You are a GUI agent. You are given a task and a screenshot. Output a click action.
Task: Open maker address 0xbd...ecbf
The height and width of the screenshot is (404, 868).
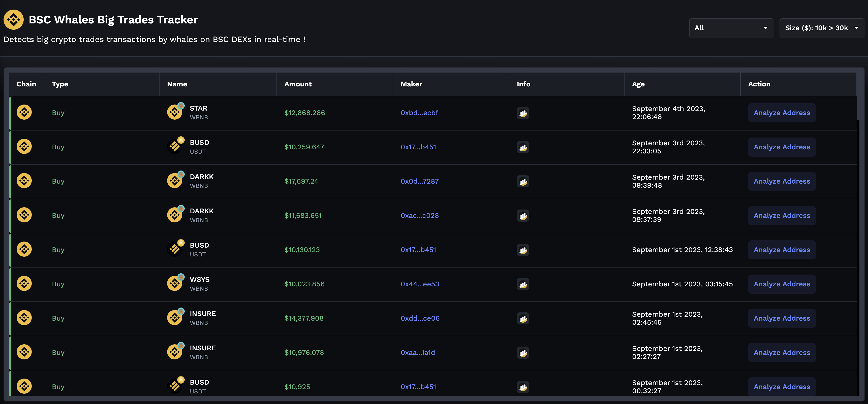tap(419, 113)
